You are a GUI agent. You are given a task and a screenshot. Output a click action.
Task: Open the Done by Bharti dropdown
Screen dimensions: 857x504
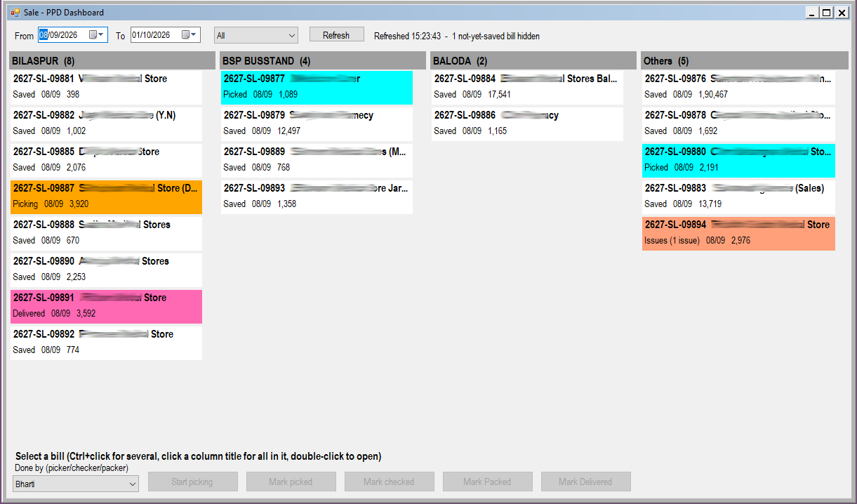(76, 484)
